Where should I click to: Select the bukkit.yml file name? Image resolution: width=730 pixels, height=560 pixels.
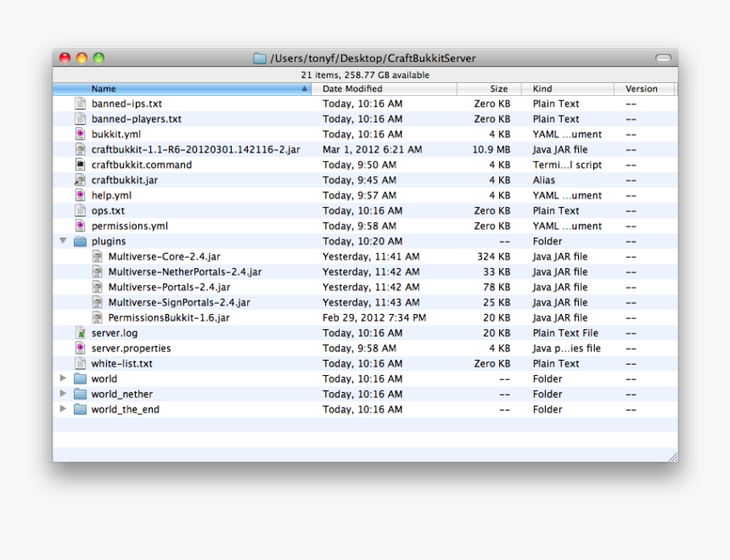(116, 135)
